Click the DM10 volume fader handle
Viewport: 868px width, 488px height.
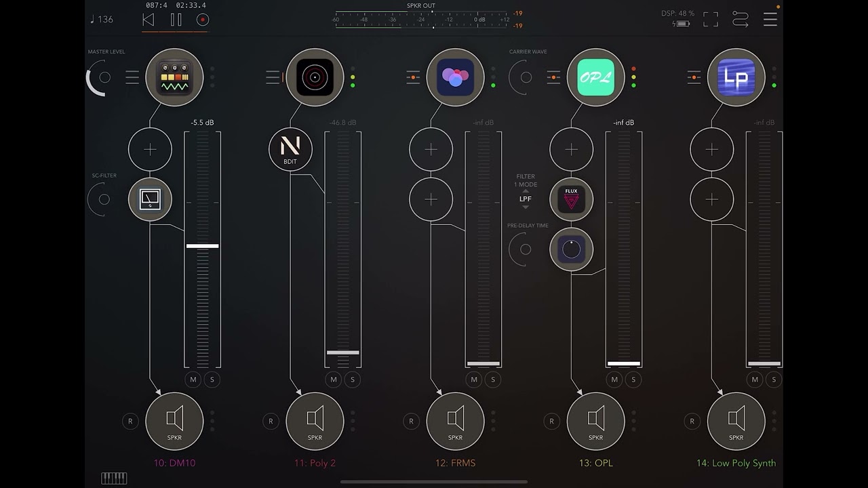(203, 246)
